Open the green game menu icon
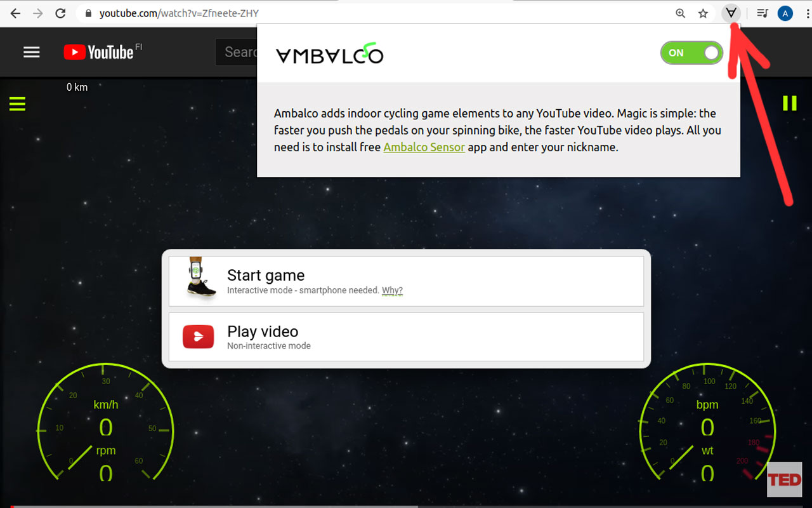 [x=17, y=104]
